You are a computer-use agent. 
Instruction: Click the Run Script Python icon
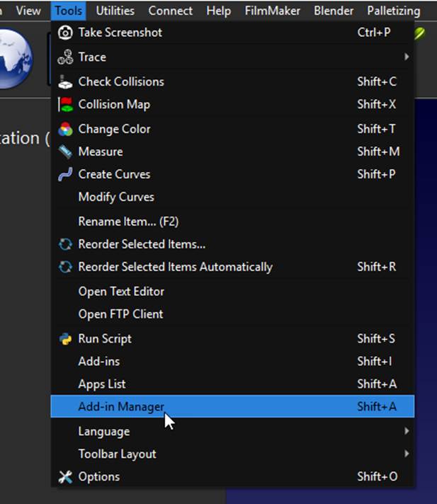[x=65, y=339]
